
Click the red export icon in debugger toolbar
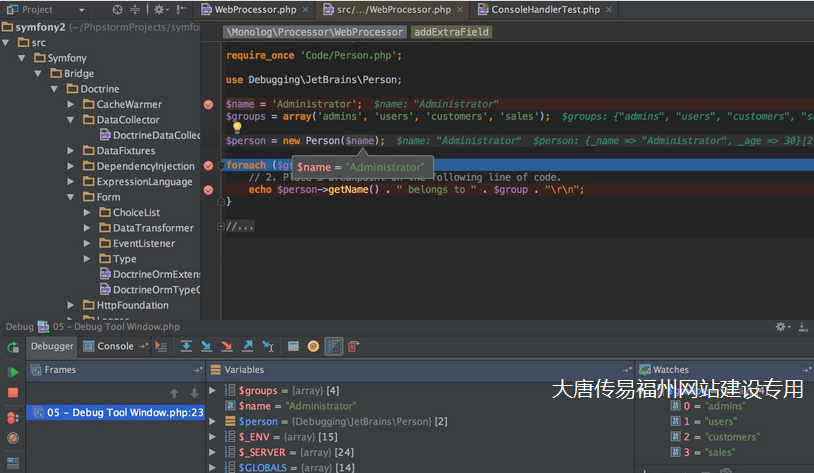point(353,346)
